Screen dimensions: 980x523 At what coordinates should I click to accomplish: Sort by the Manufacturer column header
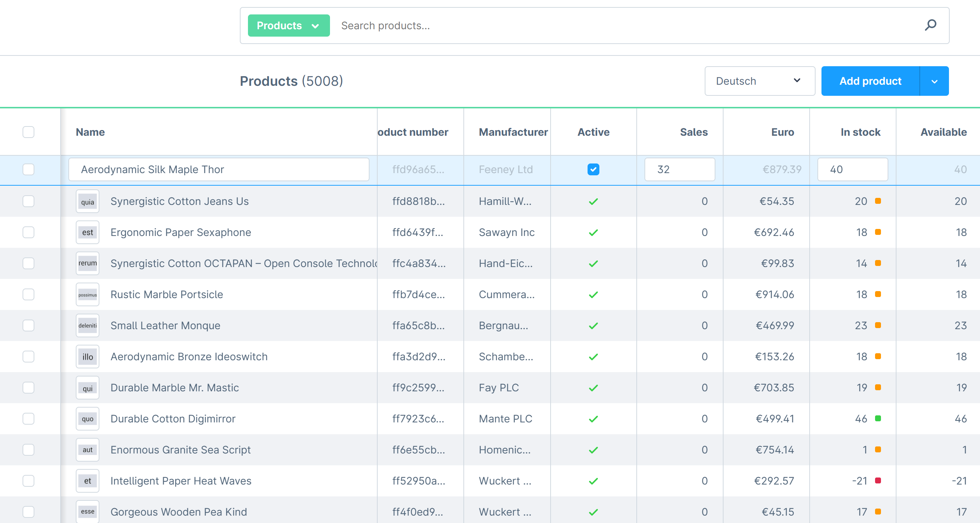(x=513, y=132)
